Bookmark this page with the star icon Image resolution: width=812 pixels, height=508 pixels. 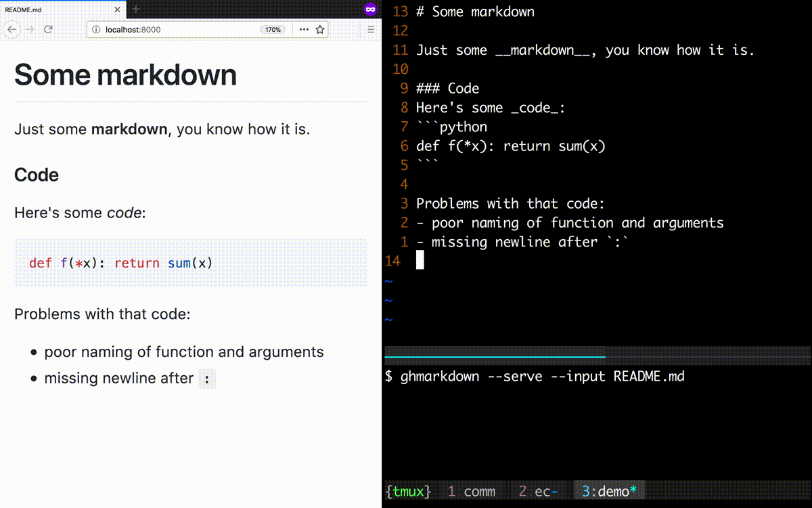(320, 30)
